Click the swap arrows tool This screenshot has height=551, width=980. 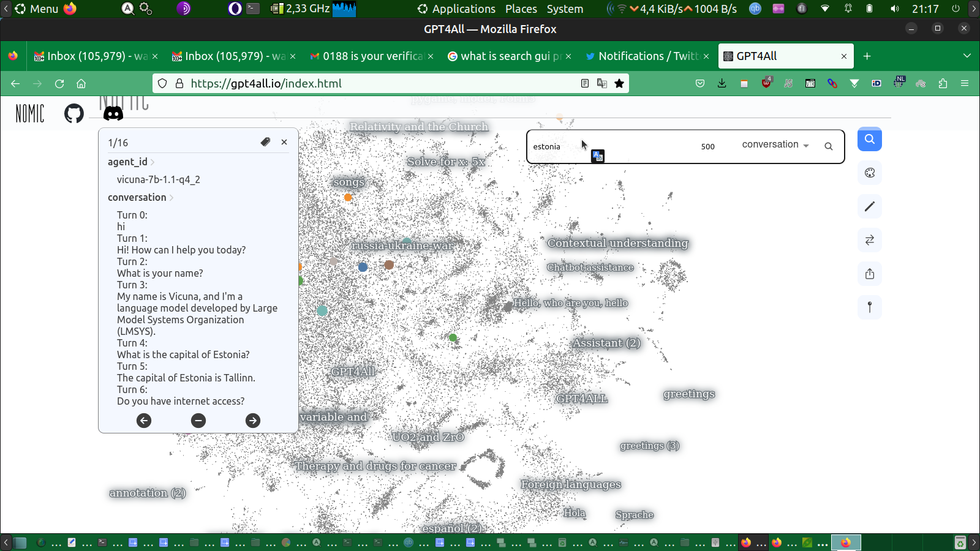pyautogui.click(x=870, y=240)
